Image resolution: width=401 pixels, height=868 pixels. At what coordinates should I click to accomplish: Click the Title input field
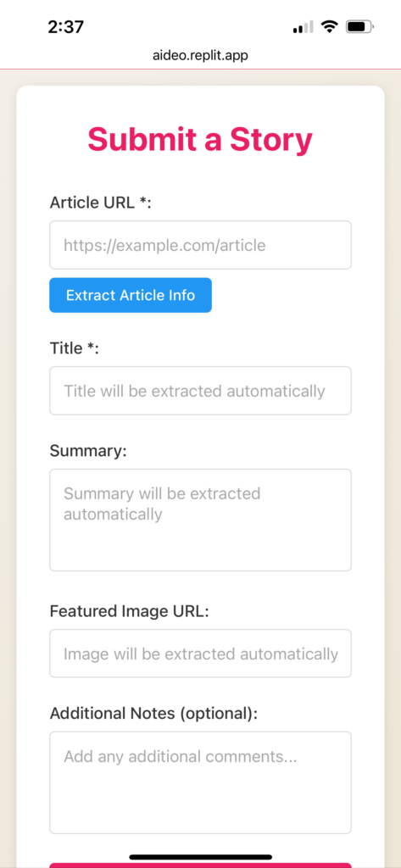click(x=200, y=391)
